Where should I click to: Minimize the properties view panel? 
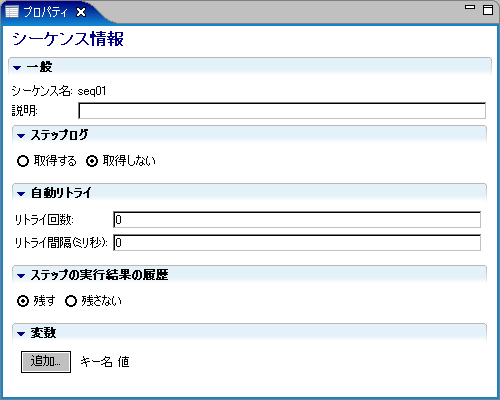point(470,7)
